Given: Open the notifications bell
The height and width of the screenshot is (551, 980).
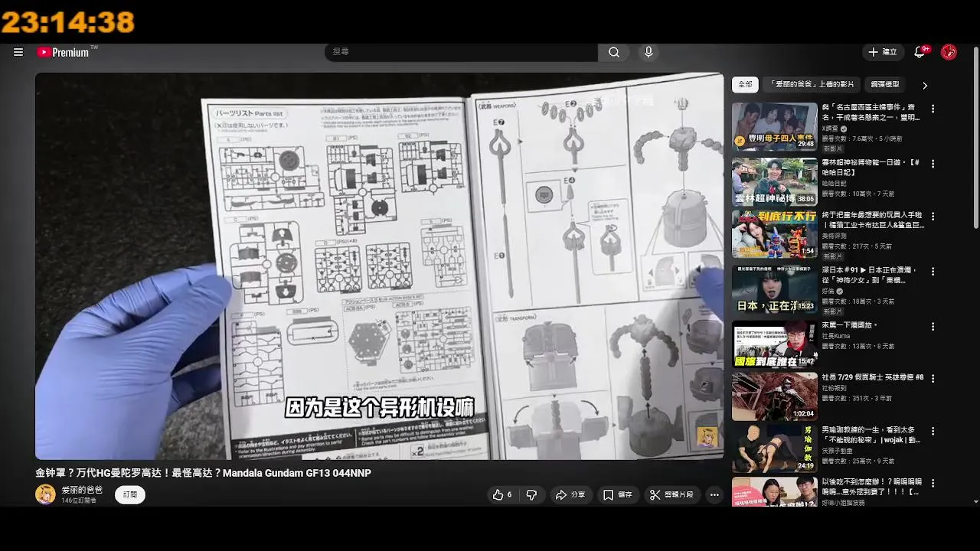Looking at the screenshot, I should point(920,52).
